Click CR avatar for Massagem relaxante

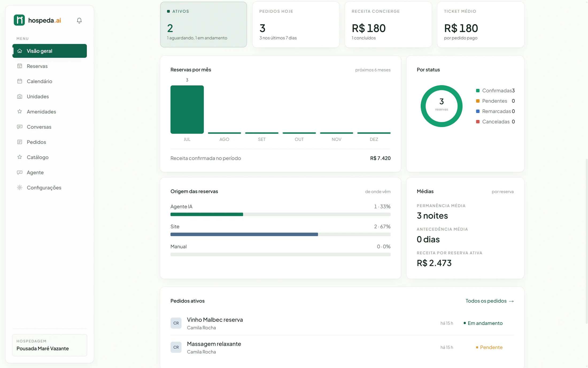pyautogui.click(x=176, y=347)
